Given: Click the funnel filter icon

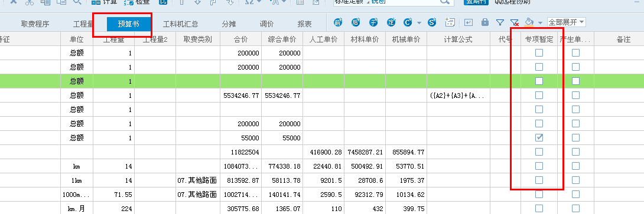Looking at the screenshot, I should tap(500, 23).
